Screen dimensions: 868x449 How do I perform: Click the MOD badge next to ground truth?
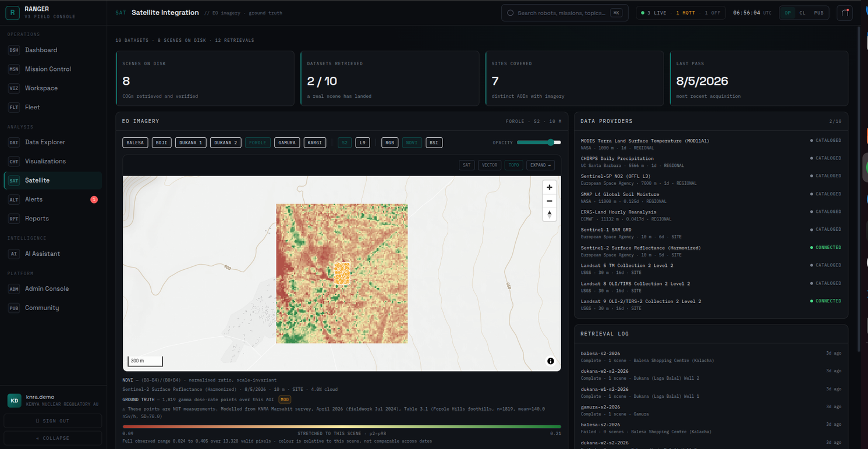coord(285,400)
